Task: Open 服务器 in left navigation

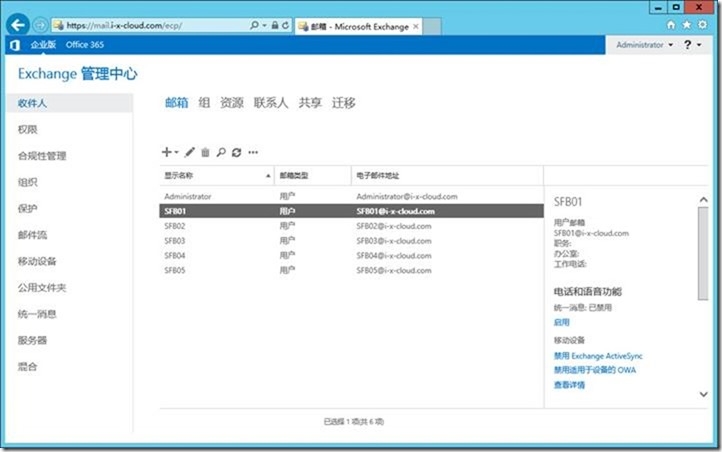Action: click(x=32, y=340)
